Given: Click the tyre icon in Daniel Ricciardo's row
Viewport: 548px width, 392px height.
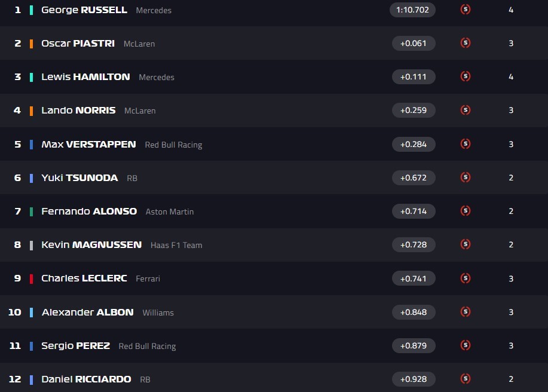Looking at the screenshot, I should [x=465, y=379].
